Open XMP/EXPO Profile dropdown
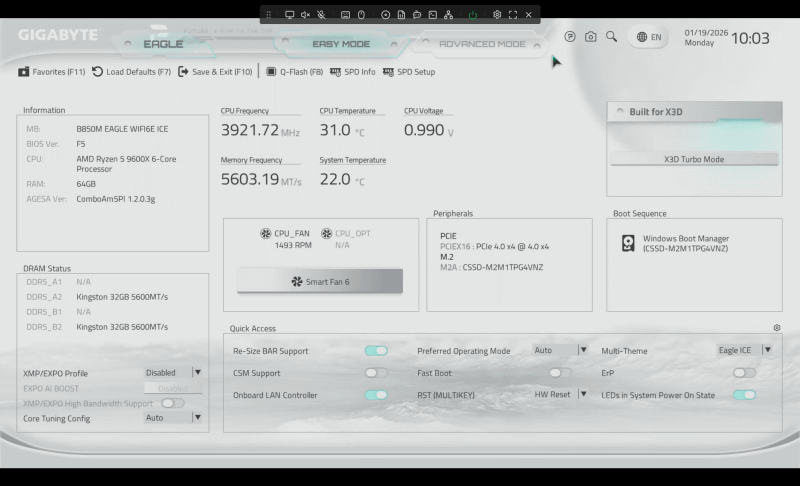The height and width of the screenshot is (486, 800). [173, 373]
